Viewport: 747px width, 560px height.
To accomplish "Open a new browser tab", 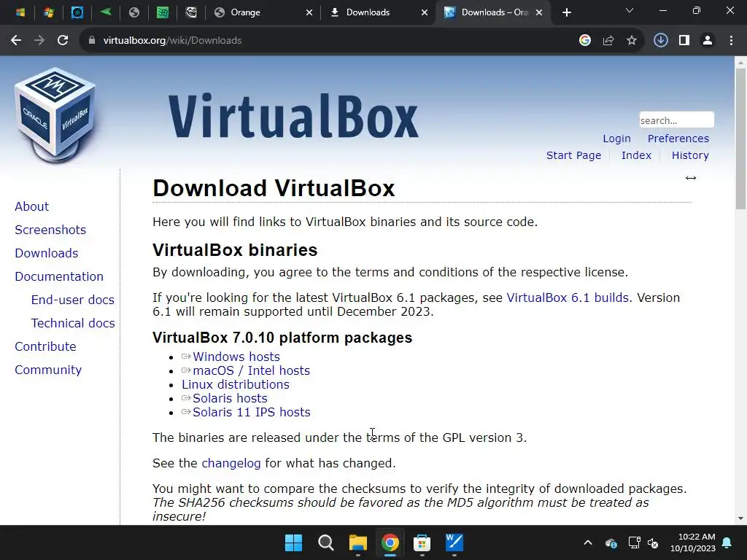I will pyautogui.click(x=566, y=12).
